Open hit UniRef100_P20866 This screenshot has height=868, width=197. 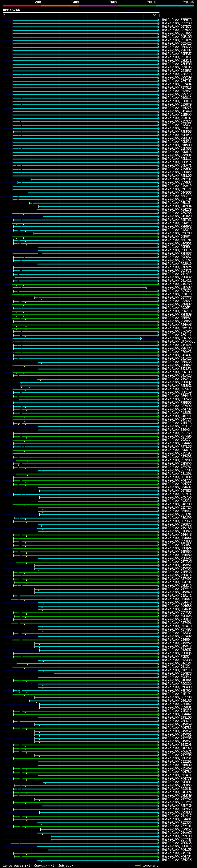click(177, 321)
